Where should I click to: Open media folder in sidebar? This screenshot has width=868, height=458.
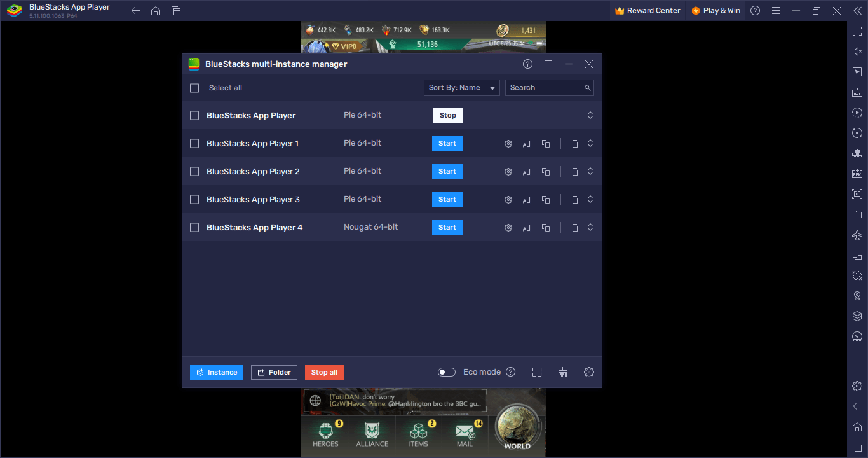(857, 214)
